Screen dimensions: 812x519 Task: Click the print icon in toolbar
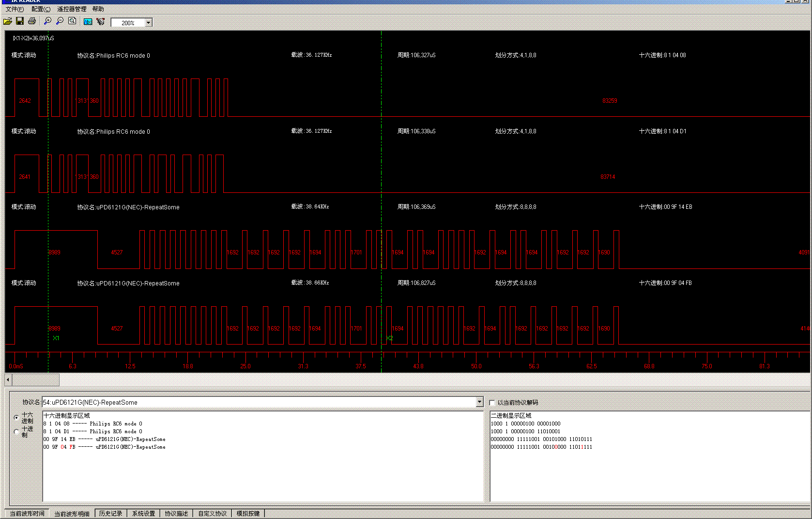tap(32, 21)
